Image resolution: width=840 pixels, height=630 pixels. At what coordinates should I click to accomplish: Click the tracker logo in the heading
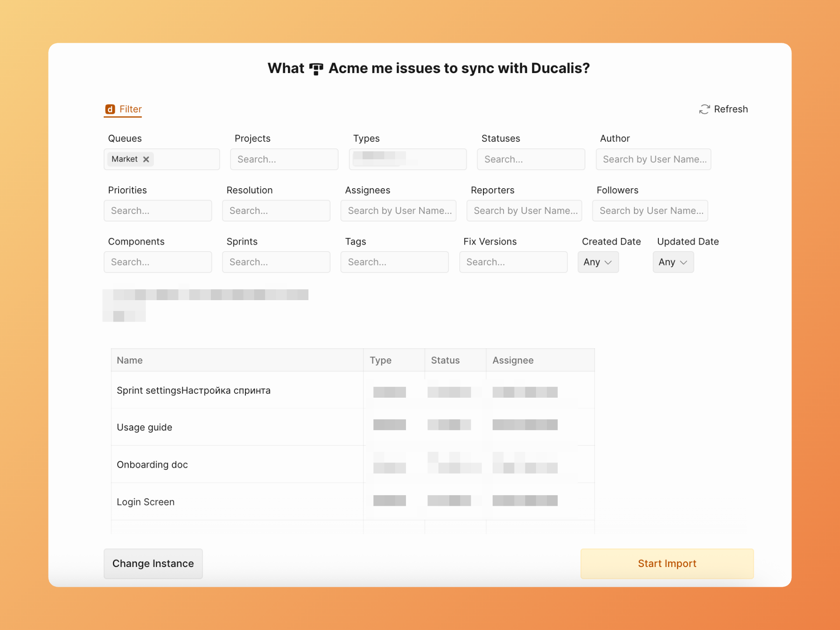pyautogui.click(x=316, y=69)
